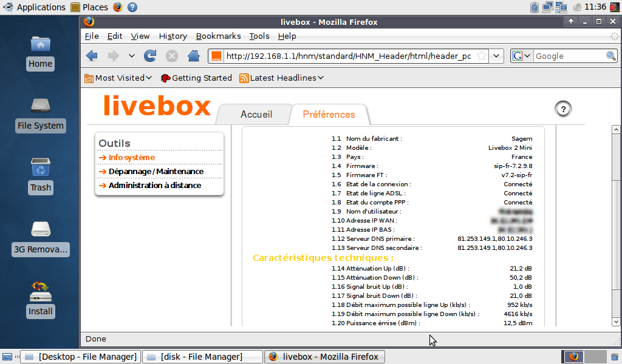This screenshot has height=364, width=622.
Task: Select the first workspace showing Firefox in the pager
Action: coord(573,357)
